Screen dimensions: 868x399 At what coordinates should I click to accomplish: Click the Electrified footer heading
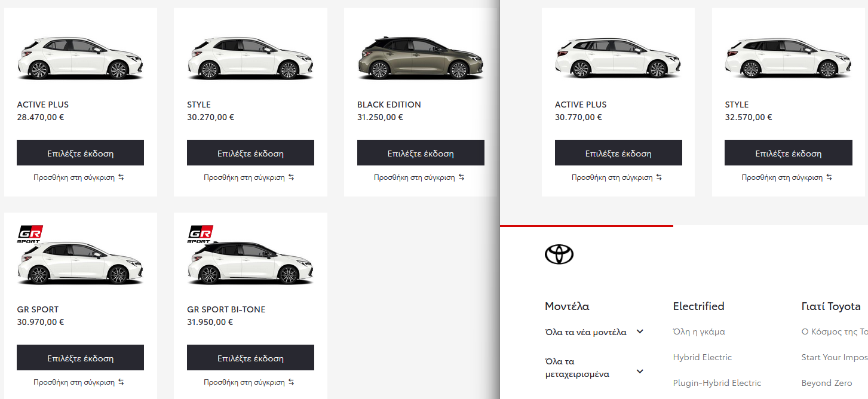pos(698,306)
